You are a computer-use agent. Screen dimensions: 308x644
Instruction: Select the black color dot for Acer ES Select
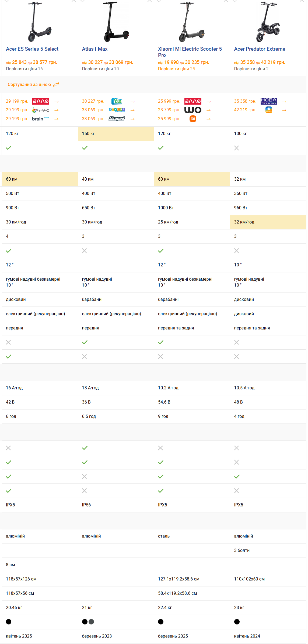coord(9,622)
